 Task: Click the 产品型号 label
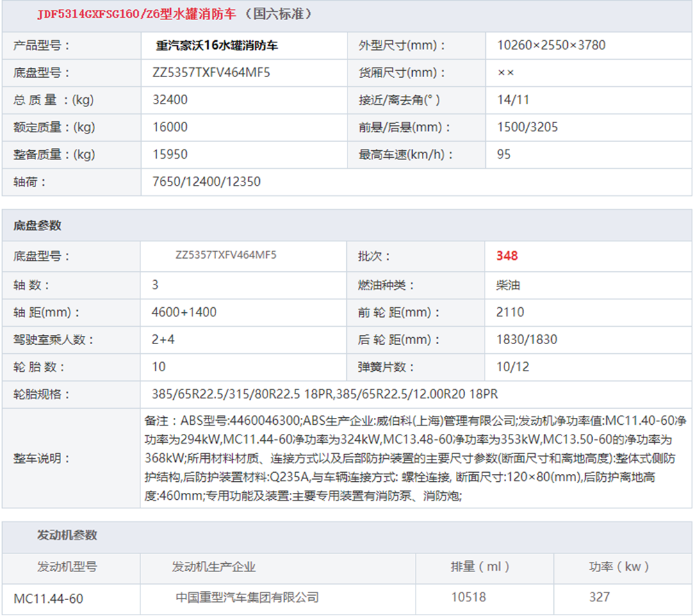pos(41,46)
